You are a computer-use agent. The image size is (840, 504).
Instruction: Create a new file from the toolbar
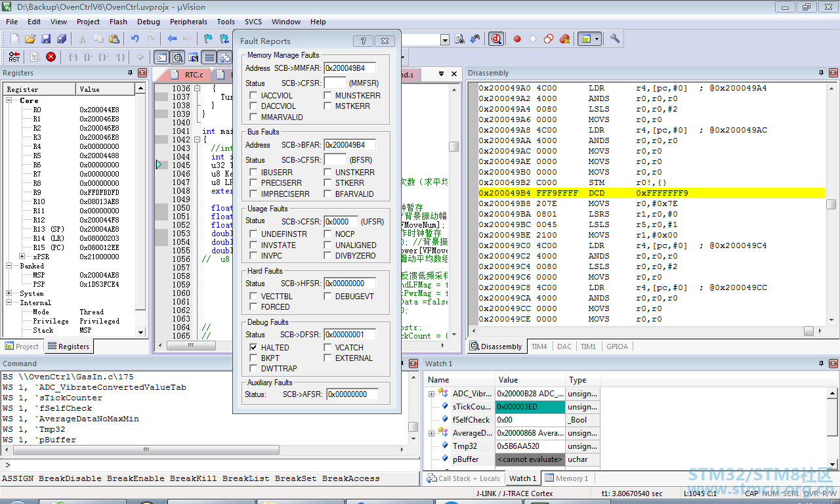tap(14, 39)
